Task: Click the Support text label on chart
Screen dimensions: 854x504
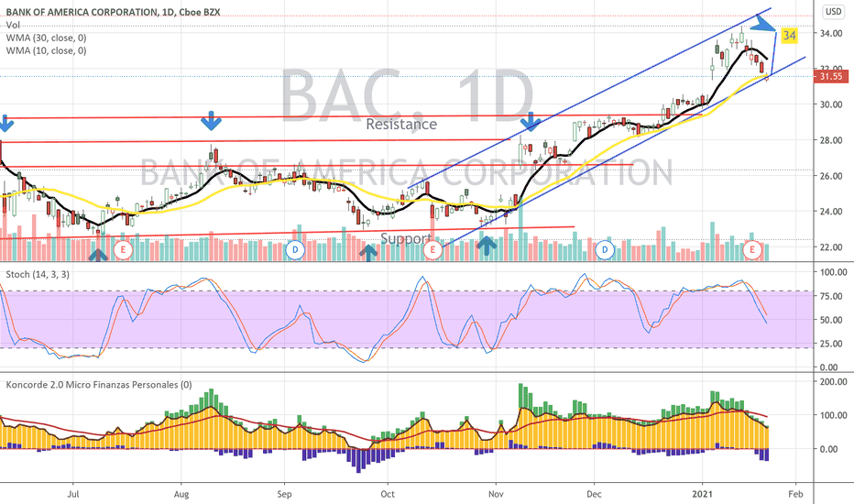Action: (x=406, y=238)
